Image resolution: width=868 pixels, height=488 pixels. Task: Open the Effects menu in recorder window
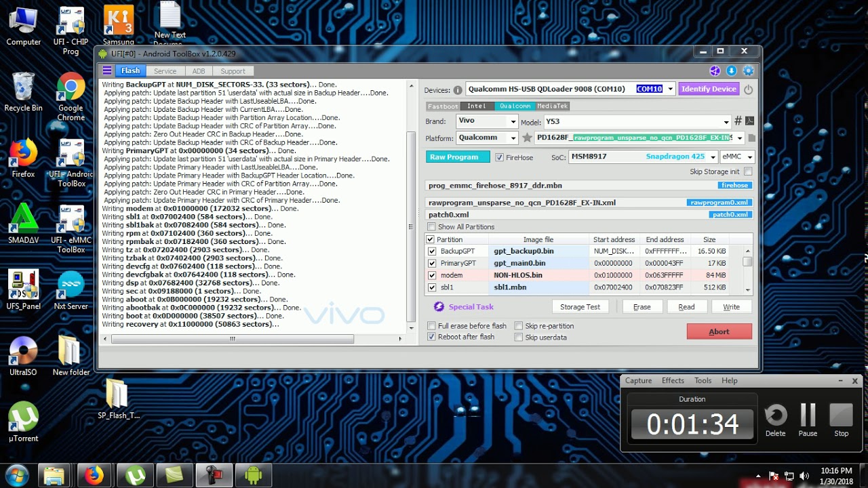coord(673,381)
